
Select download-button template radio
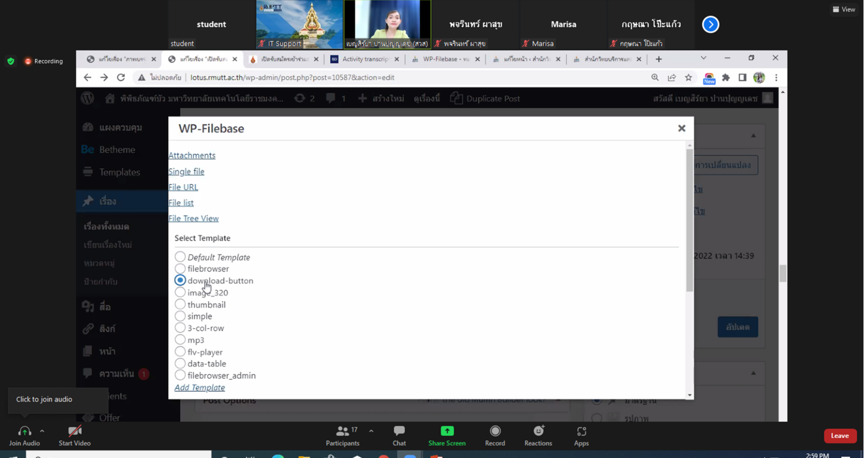point(180,280)
